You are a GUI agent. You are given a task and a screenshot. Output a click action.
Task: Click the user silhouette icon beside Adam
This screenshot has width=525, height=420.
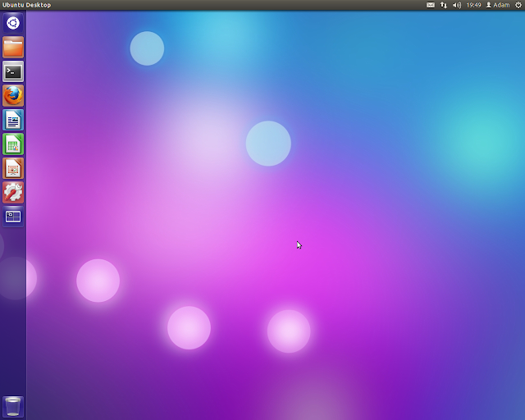(x=489, y=5)
